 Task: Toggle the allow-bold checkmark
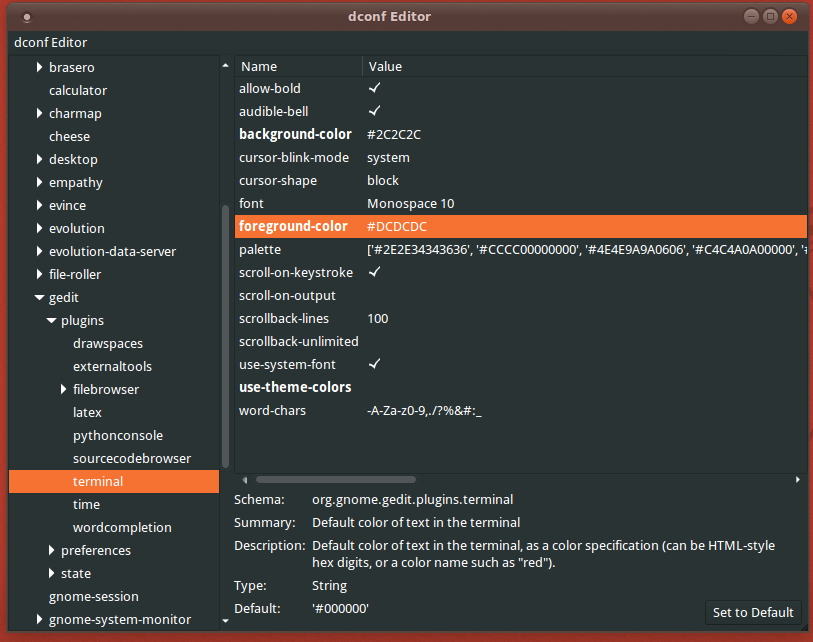[x=374, y=88]
